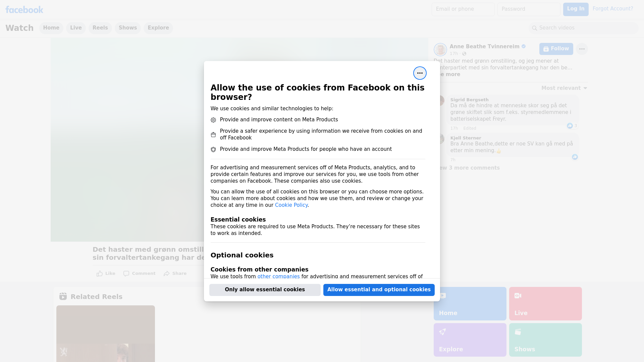Click Allow essential and optional cookies
This screenshot has height=362, width=644.
pyautogui.click(x=379, y=290)
